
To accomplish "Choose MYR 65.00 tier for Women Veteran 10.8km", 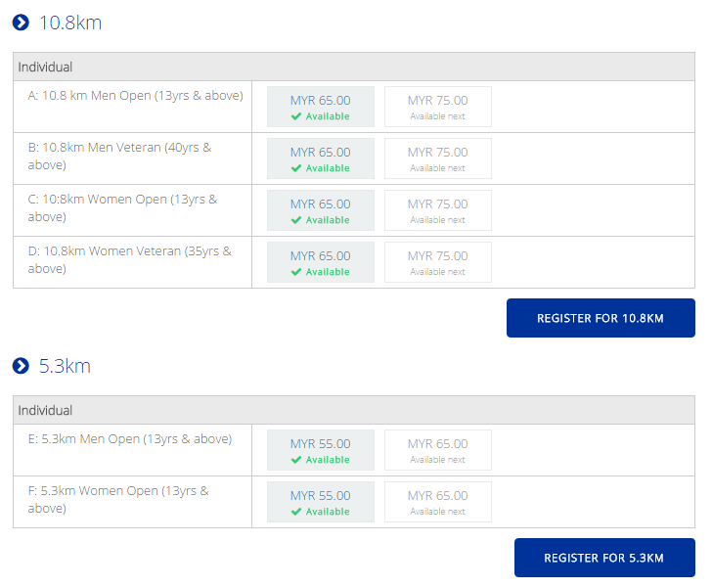I will click(321, 262).
